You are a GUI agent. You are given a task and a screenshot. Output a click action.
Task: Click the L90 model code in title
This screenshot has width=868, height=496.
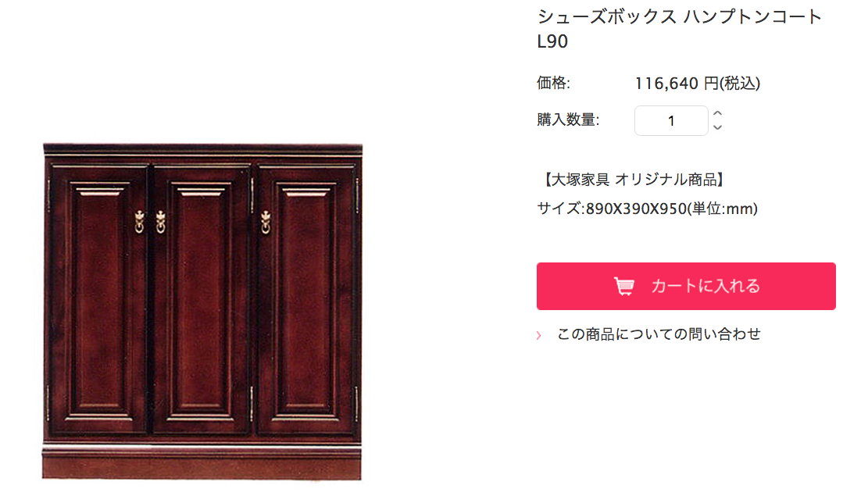pos(552,41)
